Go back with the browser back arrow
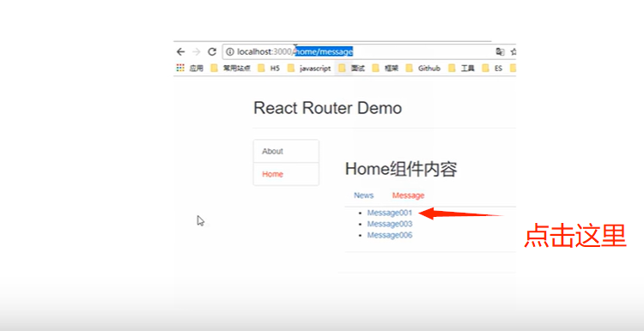Screen dimensions: 644x331 (180, 51)
